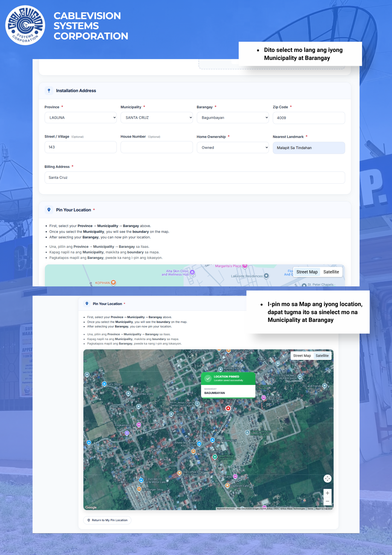392x555 pixels.
Task: Open the Home Ownership dropdown
Action: pyautogui.click(x=233, y=148)
